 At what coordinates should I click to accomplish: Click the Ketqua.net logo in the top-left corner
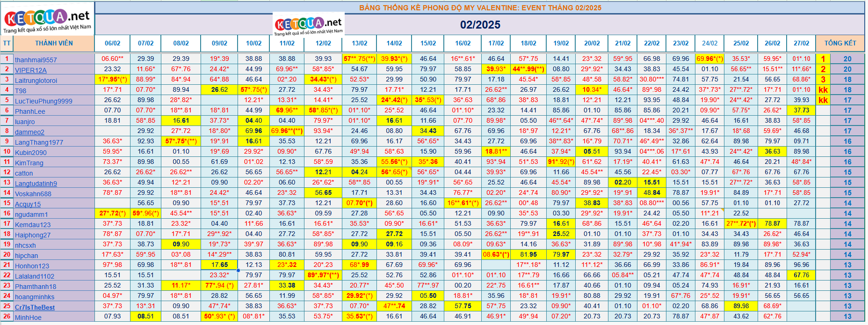pyautogui.click(x=47, y=20)
